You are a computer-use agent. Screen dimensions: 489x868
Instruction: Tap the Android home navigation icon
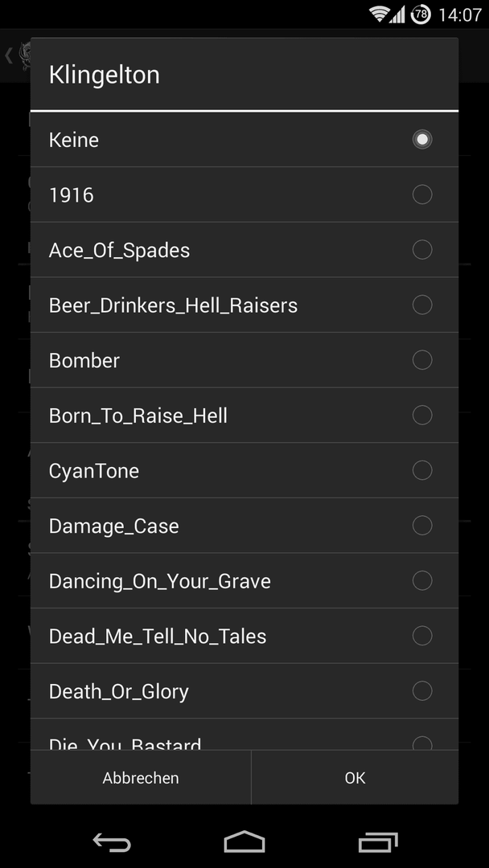tap(244, 841)
